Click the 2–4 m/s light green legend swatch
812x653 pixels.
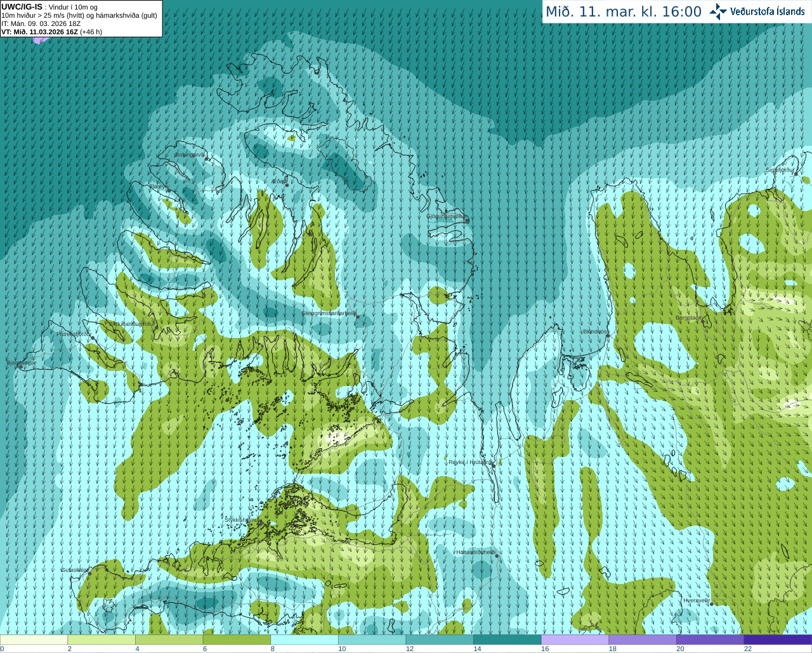coord(101,640)
